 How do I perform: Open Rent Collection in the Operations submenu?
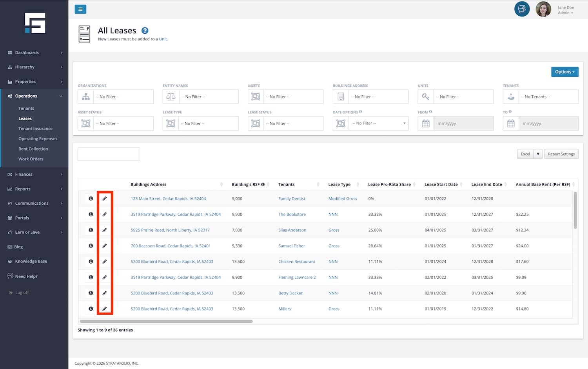pos(33,149)
